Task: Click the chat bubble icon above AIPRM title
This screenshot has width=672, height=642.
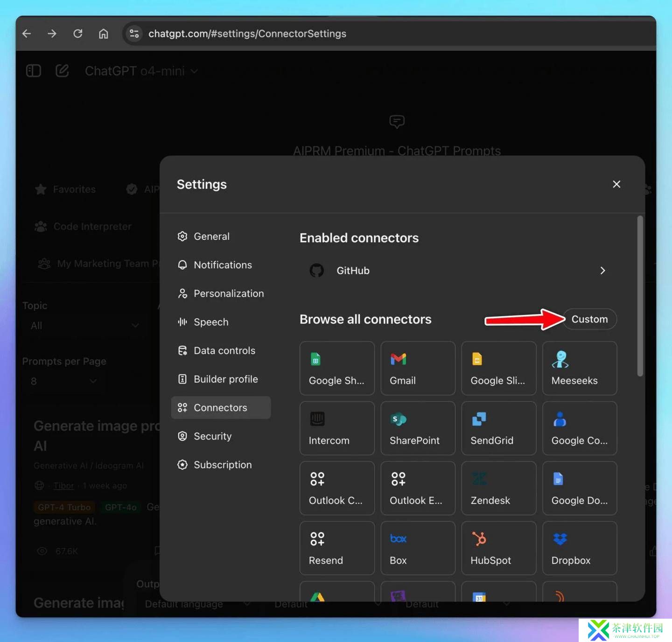Action: [397, 122]
